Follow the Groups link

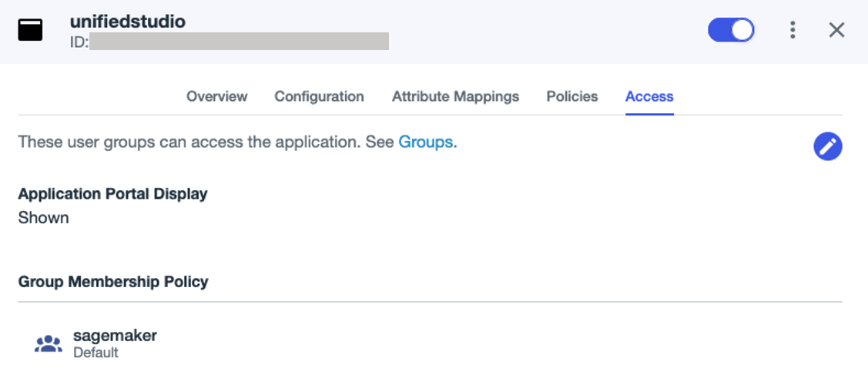point(425,142)
